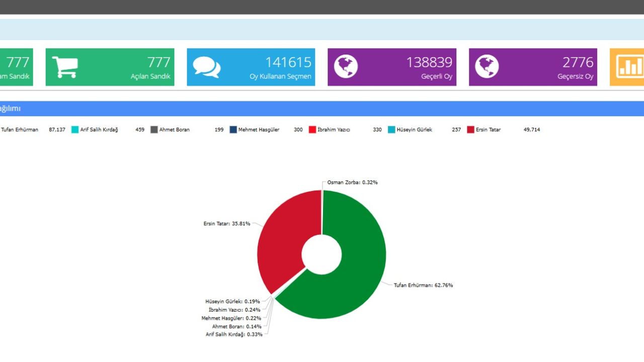Click the chat bubbles icon on voter tile

tap(206, 67)
